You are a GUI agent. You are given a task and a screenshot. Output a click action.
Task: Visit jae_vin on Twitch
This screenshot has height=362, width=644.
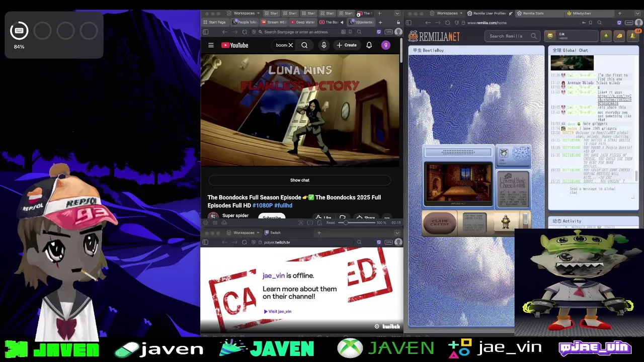click(x=277, y=311)
